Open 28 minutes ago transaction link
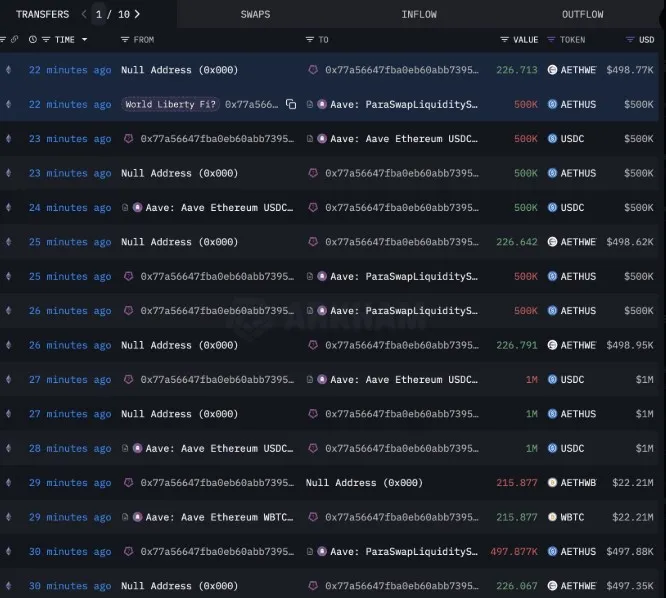This screenshot has width=666, height=598. [70, 448]
